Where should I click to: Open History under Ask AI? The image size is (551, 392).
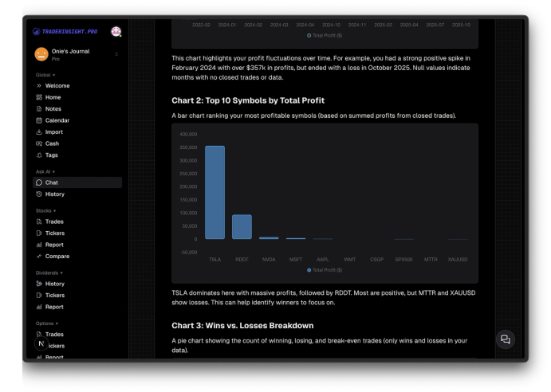[x=55, y=194]
